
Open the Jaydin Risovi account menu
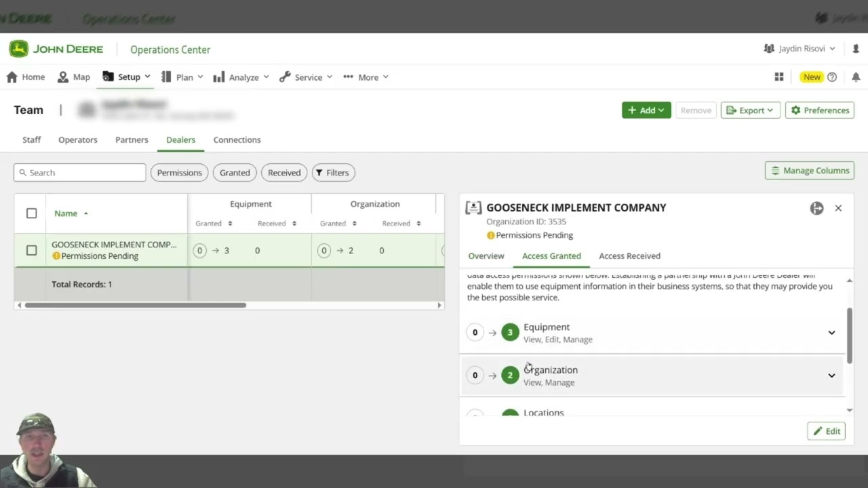[799, 49]
